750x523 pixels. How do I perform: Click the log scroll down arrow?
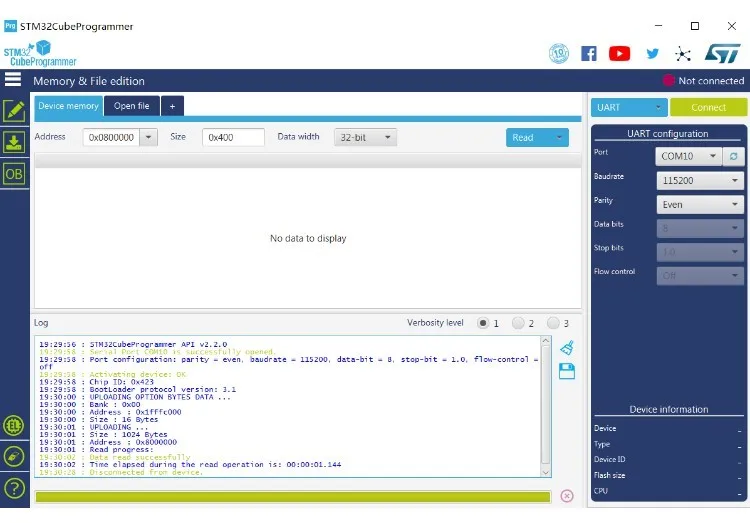pos(545,472)
